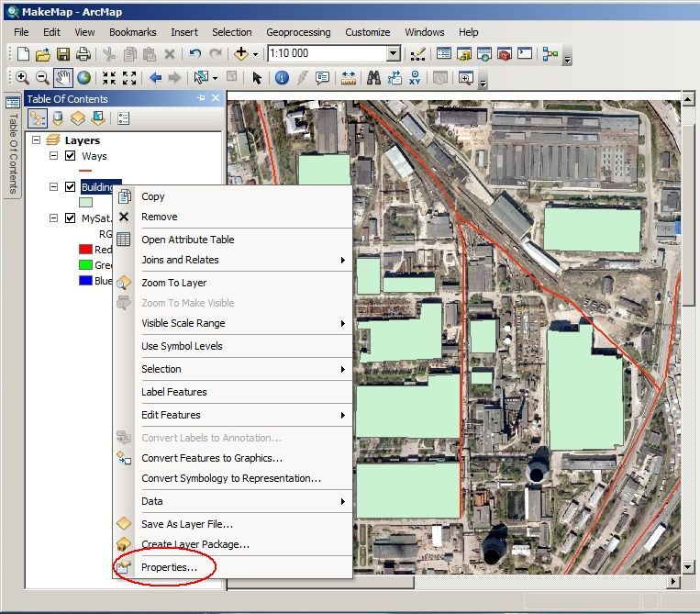Select the Zoom In tool
The height and width of the screenshot is (614, 700).
coord(22,78)
